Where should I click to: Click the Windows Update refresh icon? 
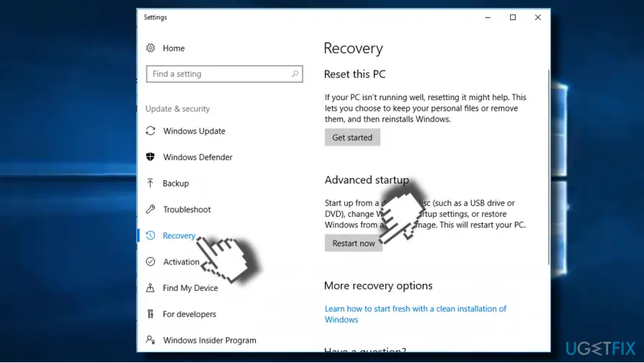point(151,131)
